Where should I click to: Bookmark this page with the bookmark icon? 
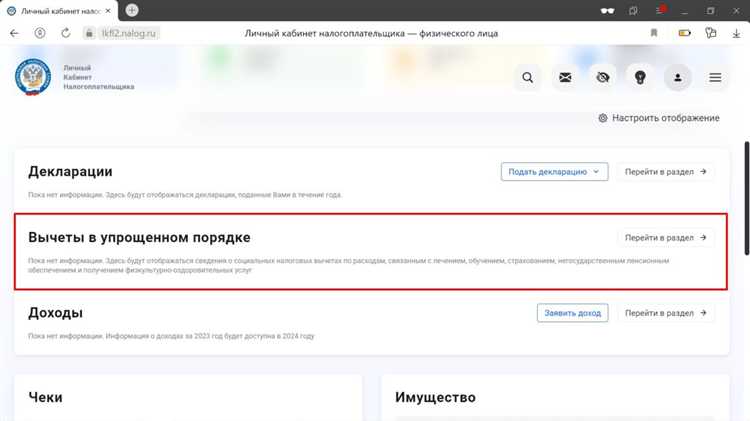coord(654,33)
